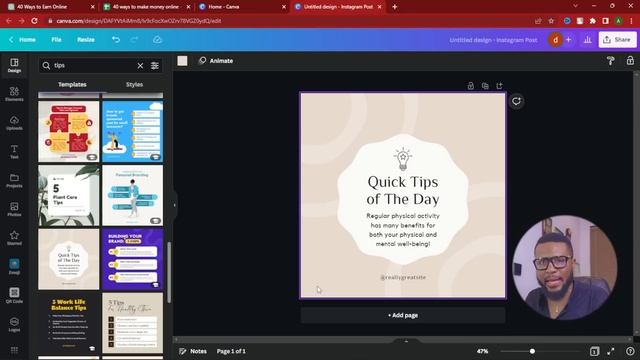
Task: Switch to the Styles tab
Action: pyautogui.click(x=134, y=84)
